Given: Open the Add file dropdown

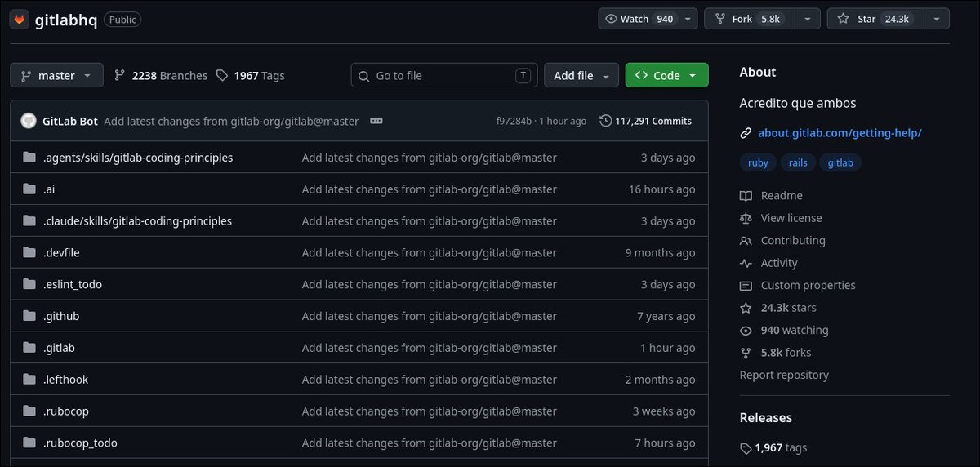Looking at the screenshot, I should [x=581, y=75].
